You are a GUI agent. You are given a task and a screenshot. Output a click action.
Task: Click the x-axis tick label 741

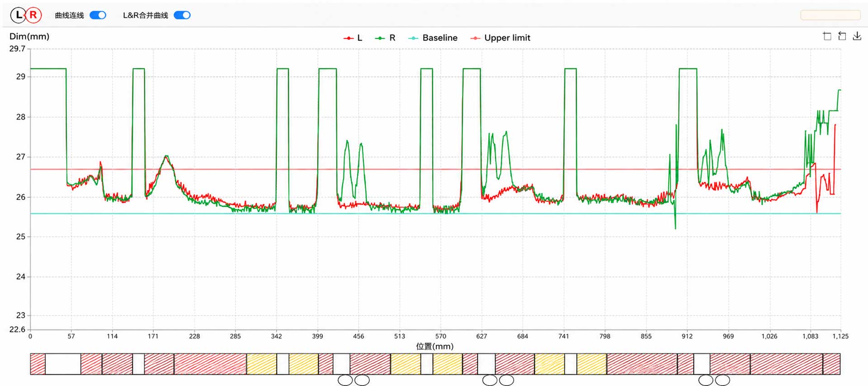click(x=564, y=336)
